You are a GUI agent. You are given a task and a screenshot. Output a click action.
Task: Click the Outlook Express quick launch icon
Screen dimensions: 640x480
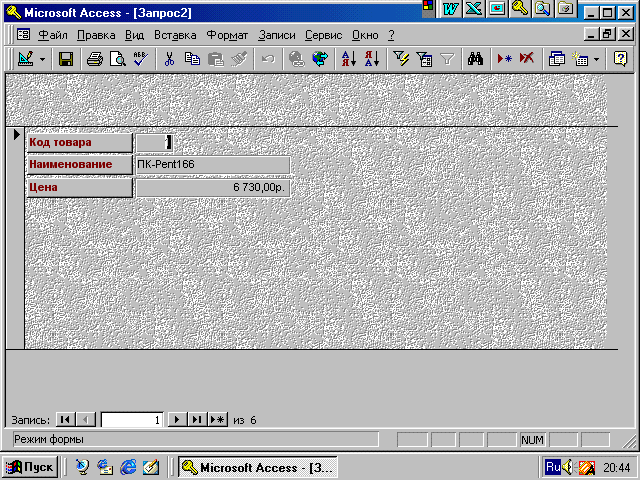pyautogui.click(x=105, y=467)
